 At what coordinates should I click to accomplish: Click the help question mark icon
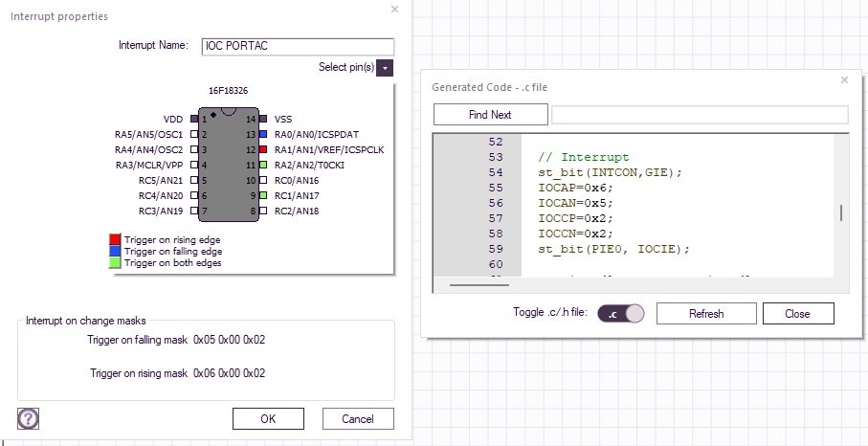click(28, 418)
